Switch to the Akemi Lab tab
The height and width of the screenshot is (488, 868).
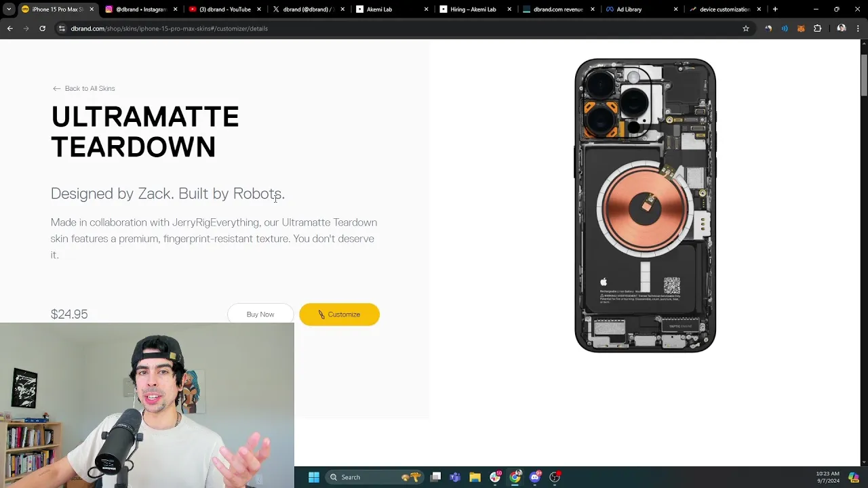391,9
